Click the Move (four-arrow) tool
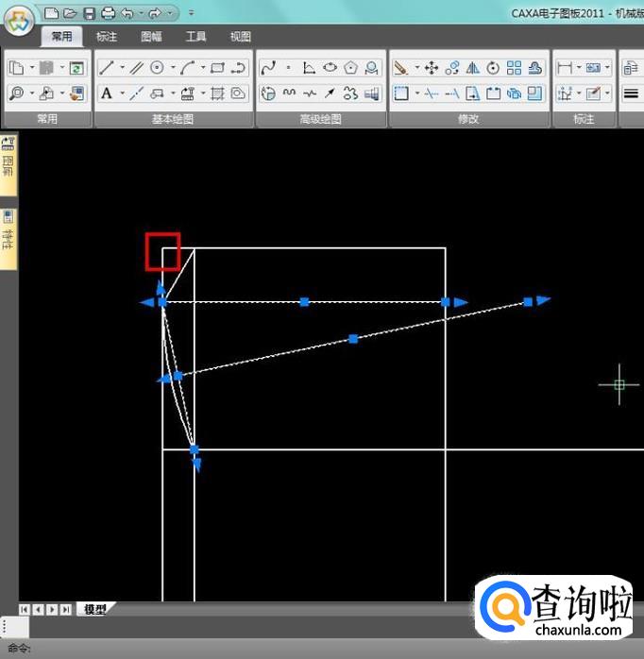644x659 pixels. (432, 68)
